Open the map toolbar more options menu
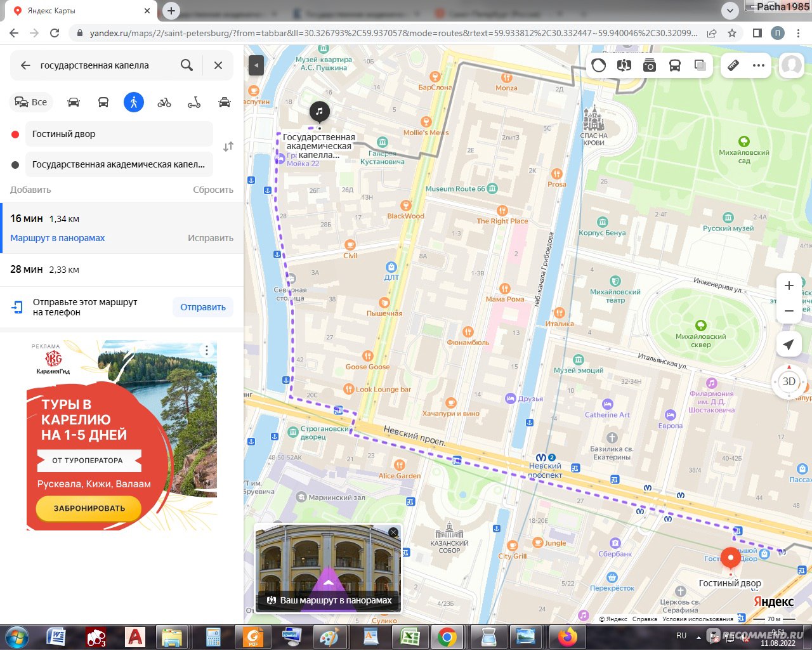The image size is (812, 651). (x=759, y=65)
